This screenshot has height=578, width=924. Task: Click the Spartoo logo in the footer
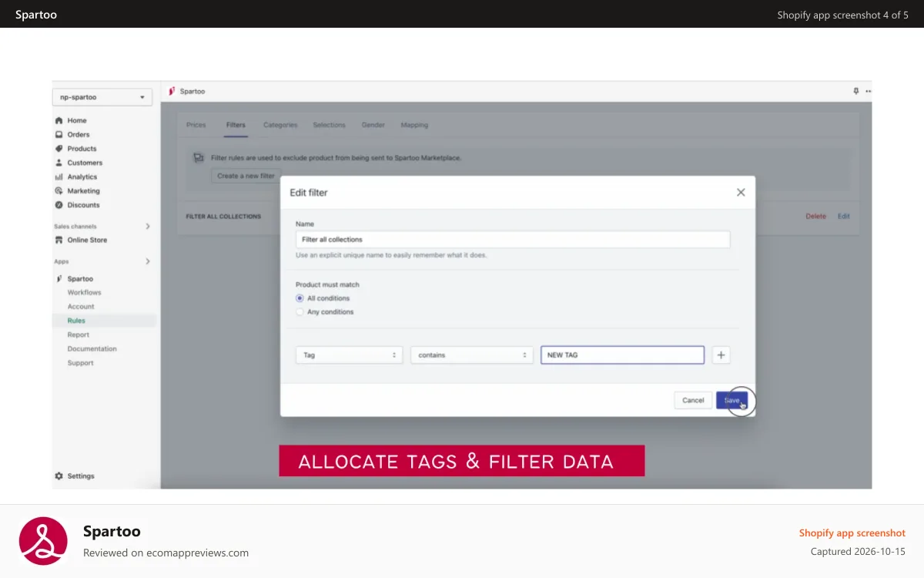43,541
